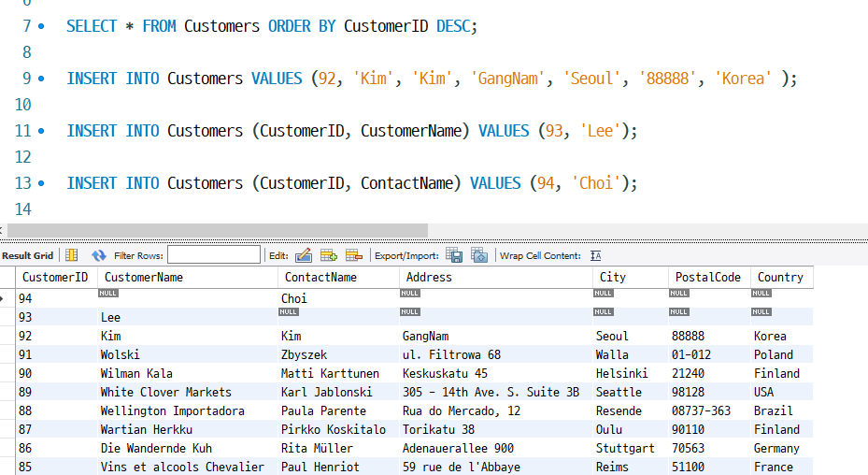Viewport: 868px width, 475px height.
Task: Click the 'GangNam' string in SQL line 9
Action: (x=507, y=79)
